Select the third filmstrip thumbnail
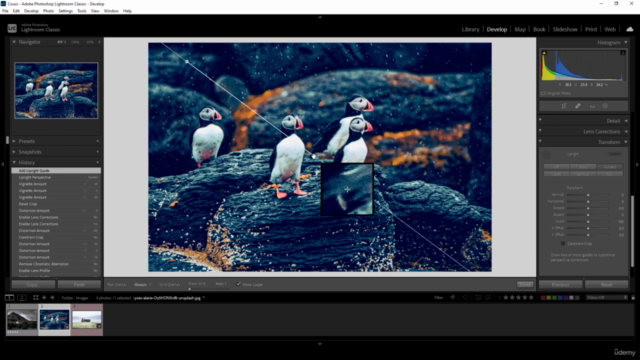The height and width of the screenshot is (360, 640). coord(87,320)
